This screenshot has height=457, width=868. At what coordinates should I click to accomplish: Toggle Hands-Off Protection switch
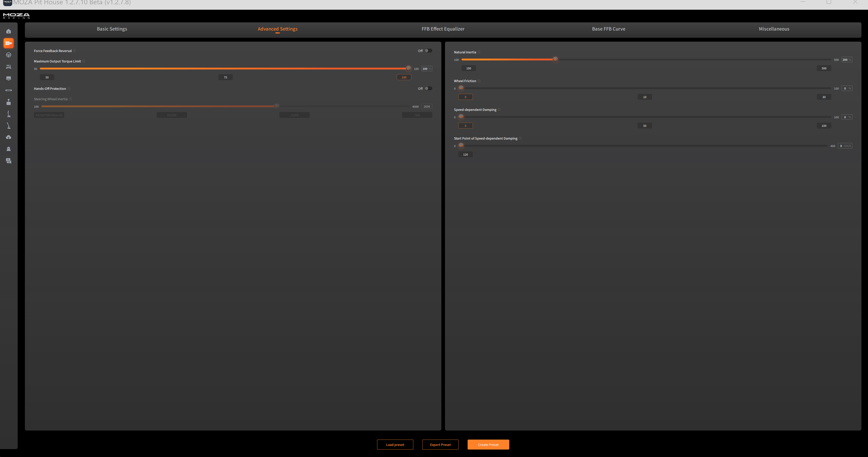point(428,88)
